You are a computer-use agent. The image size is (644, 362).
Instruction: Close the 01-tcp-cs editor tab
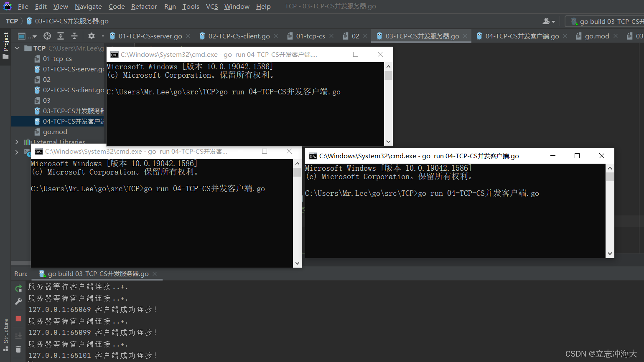[331, 36]
